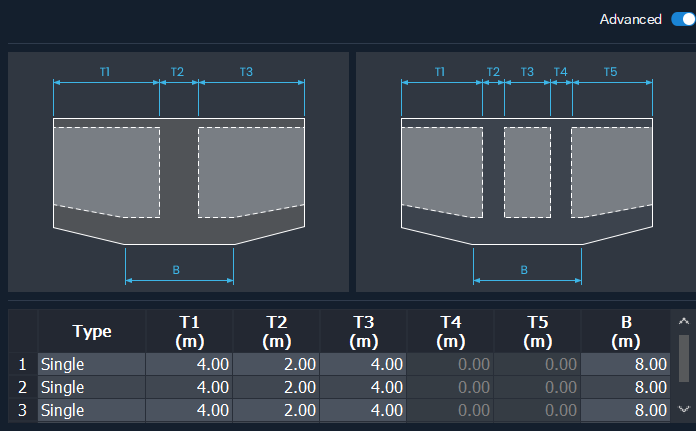Click the disabled T4 cell in row 3

point(450,410)
